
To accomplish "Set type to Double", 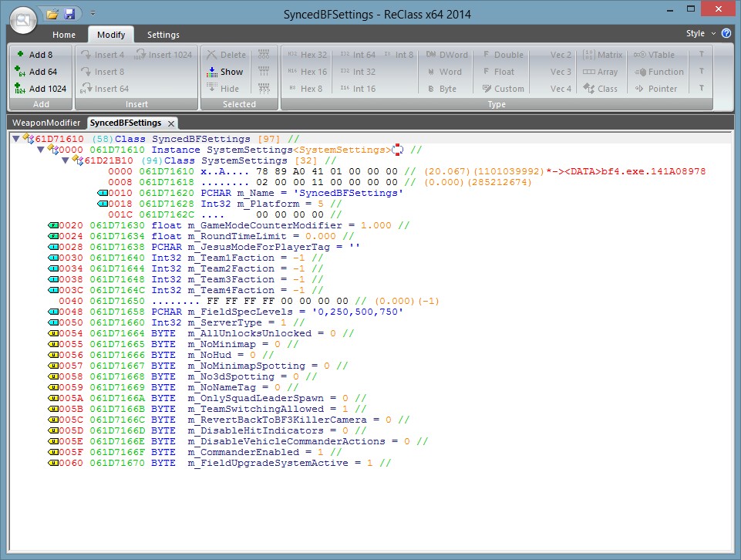I will pyautogui.click(x=504, y=55).
